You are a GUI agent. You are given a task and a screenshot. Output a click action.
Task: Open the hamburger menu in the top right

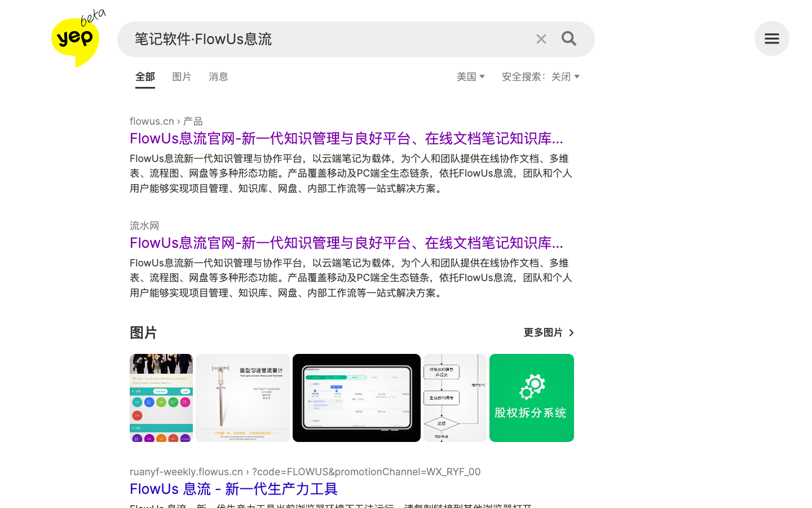tap(771, 38)
